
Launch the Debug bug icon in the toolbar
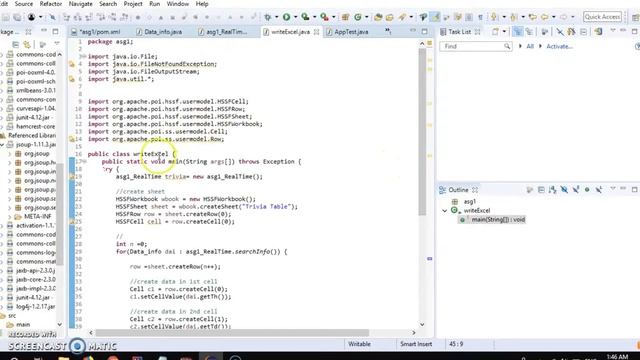pyautogui.click(x=268, y=17)
